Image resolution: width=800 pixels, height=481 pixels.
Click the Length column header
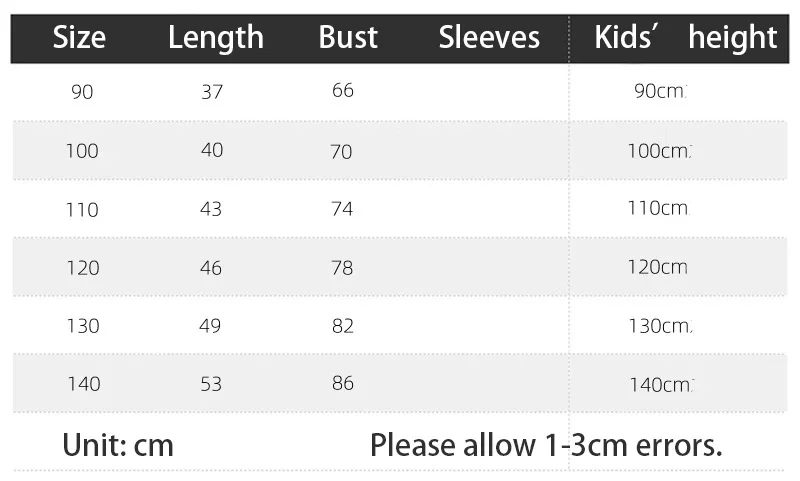point(216,38)
